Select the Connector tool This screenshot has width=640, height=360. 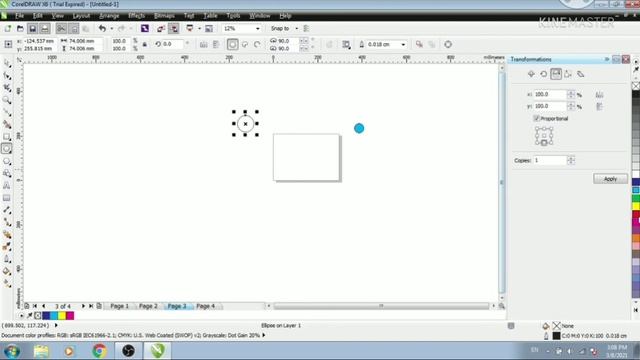(7, 222)
